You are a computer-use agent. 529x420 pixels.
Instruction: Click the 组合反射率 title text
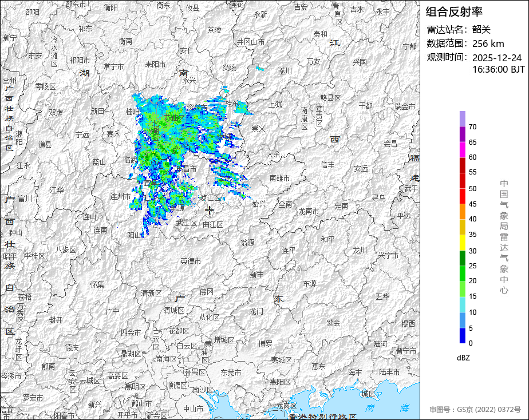click(454, 12)
